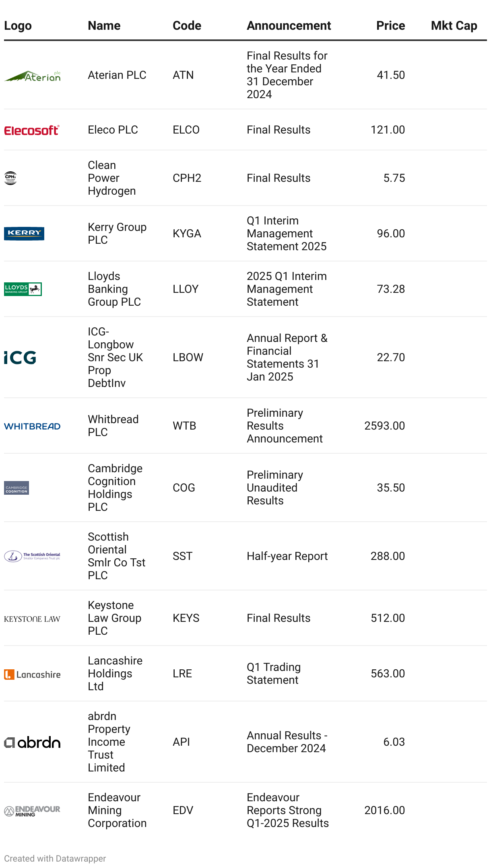This screenshot has width=491, height=868.
Task: Click the Lloyds Banking Group logo
Action: (23, 289)
